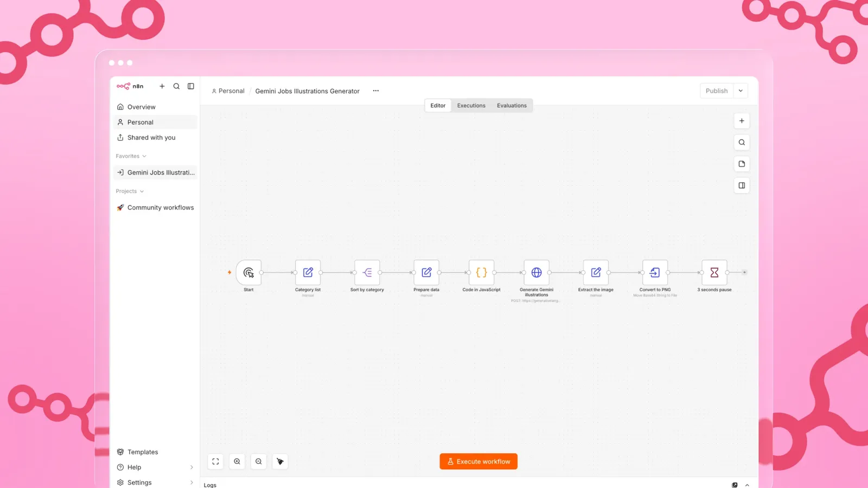Select the Category list node
Image resolution: width=868 pixels, height=488 pixels.
point(308,272)
